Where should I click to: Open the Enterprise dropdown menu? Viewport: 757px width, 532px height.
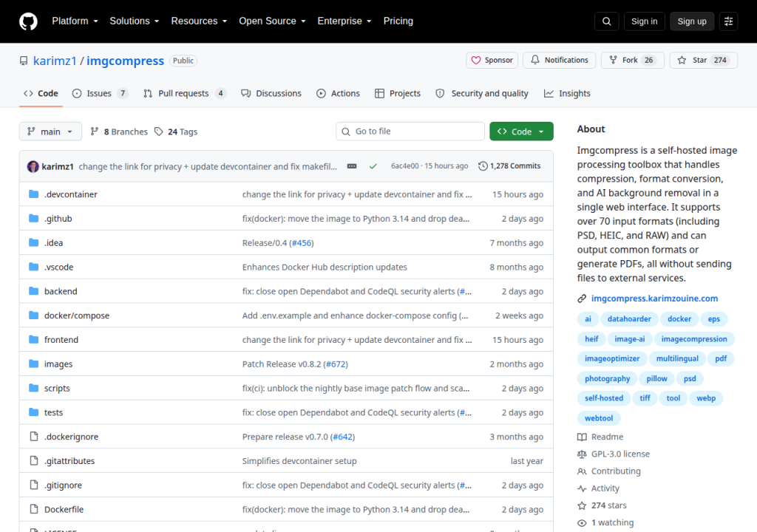(x=344, y=21)
